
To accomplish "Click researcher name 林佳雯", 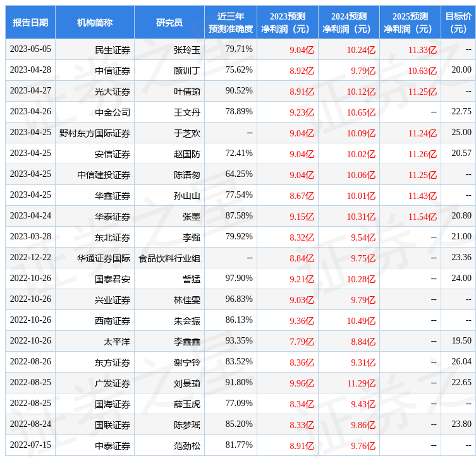I will pyautogui.click(x=187, y=300).
